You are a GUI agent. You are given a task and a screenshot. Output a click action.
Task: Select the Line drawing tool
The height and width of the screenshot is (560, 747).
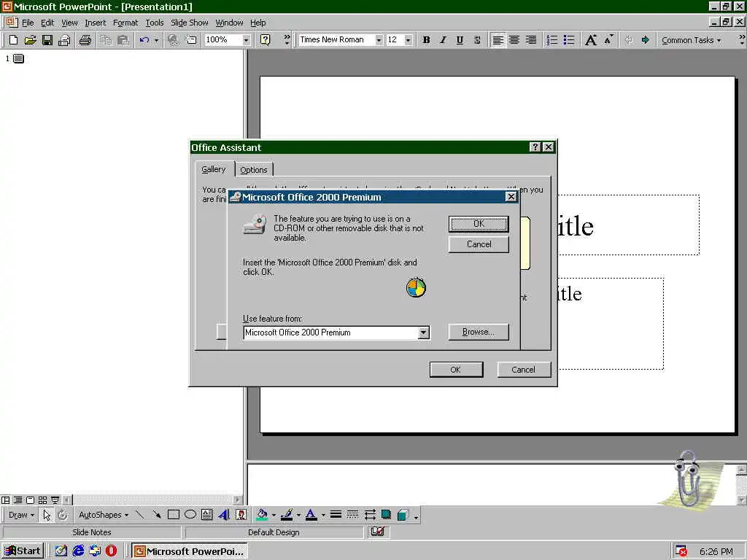pyautogui.click(x=139, y=514)
